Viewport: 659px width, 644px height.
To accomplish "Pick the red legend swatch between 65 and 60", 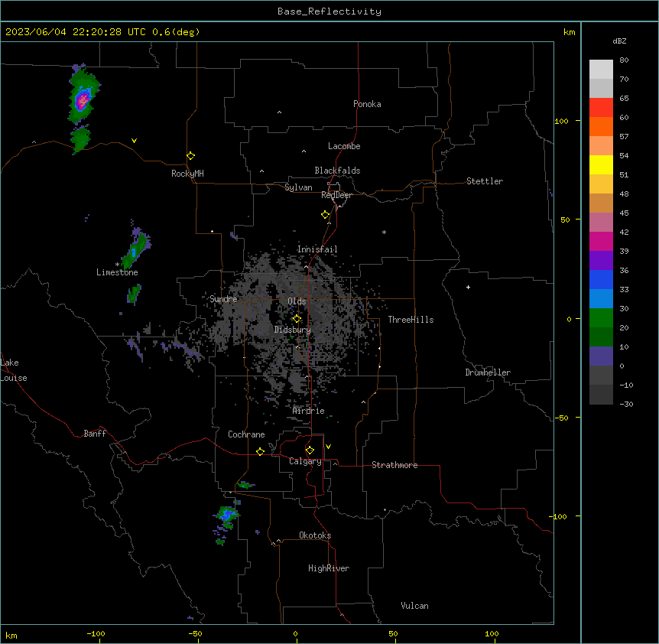I will [x=601, y=108].
